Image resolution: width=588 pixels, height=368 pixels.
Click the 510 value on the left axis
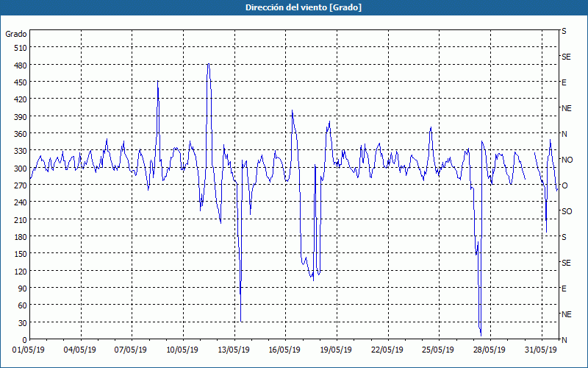click(x=21, y=48)
